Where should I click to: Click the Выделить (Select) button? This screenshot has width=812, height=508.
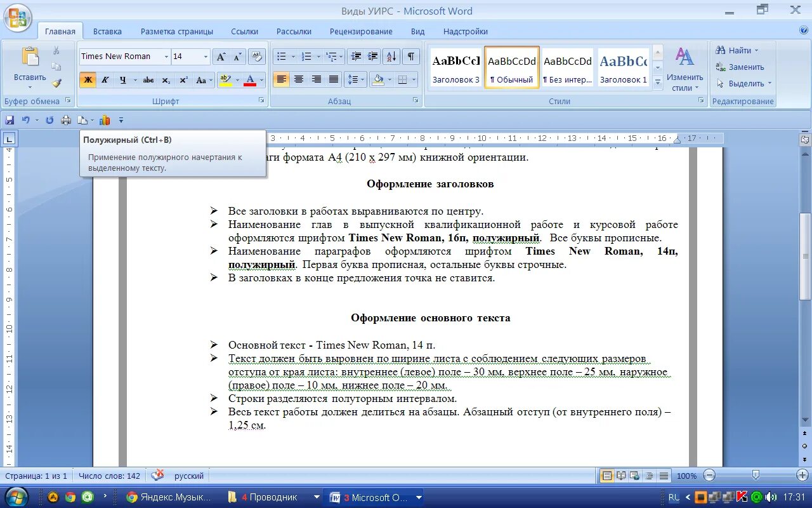[743, 83]
